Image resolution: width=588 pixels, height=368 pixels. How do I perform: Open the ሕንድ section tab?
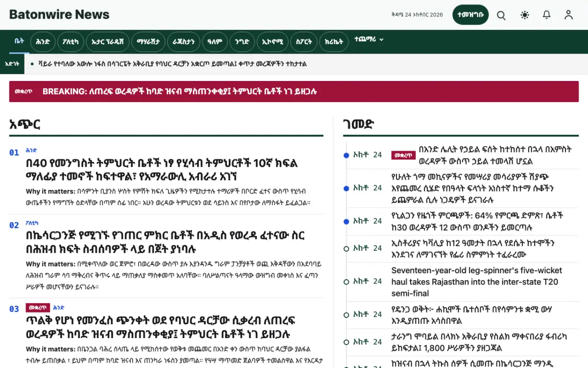pyautogui.click(x=43, y=42)
